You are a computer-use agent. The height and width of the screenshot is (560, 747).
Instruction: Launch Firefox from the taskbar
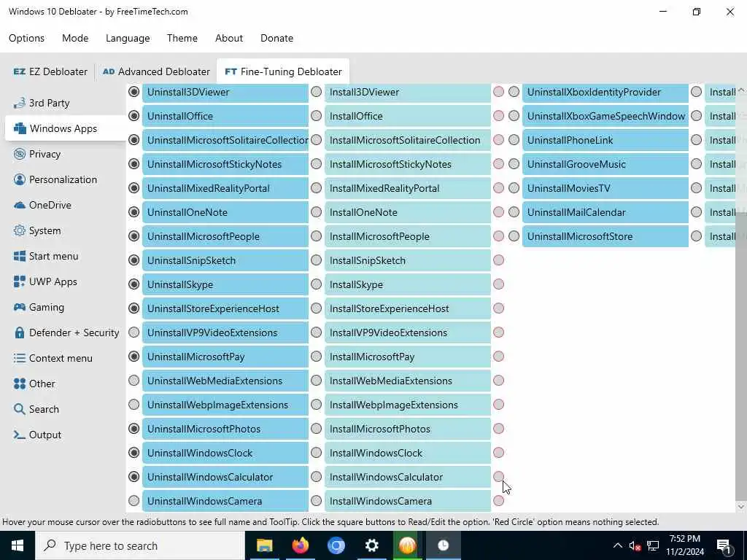[x=300, y=545]
